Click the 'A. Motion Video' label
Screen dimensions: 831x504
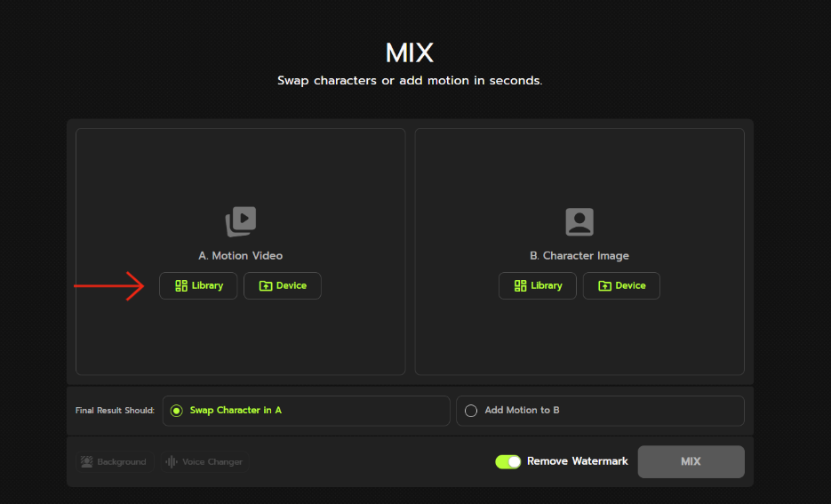point(241,255)
